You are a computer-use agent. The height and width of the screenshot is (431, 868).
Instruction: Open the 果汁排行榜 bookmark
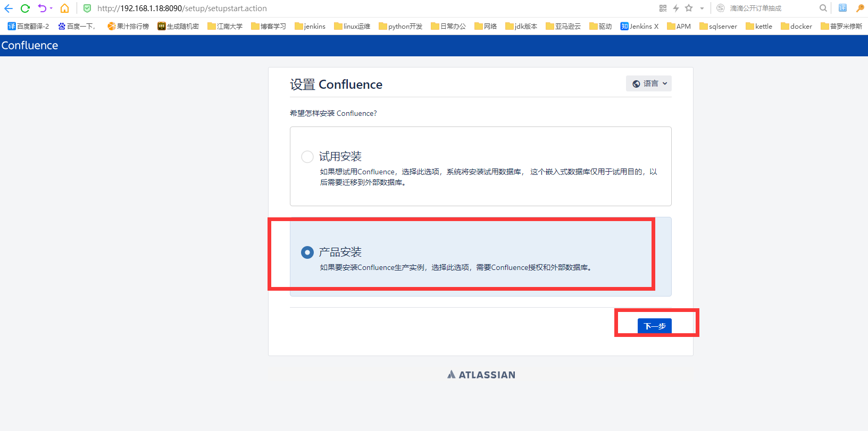[x=128, y=26]
